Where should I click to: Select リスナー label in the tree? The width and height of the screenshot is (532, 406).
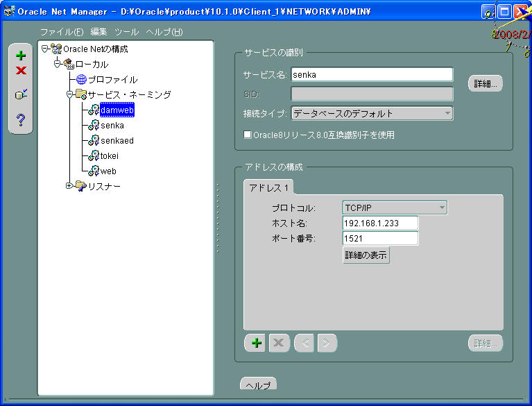(x=104, y=187)
